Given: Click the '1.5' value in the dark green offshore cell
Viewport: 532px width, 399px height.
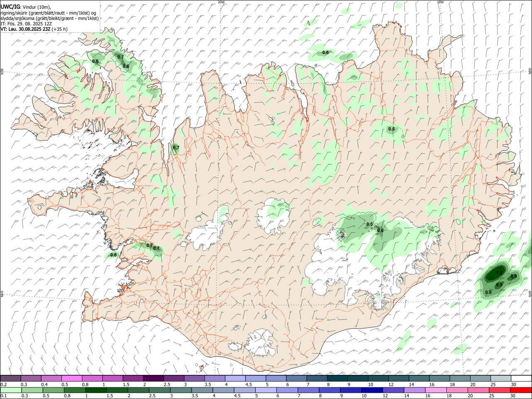Looking at the screenshot, I should pyautogui.click(x=500, y=273).
